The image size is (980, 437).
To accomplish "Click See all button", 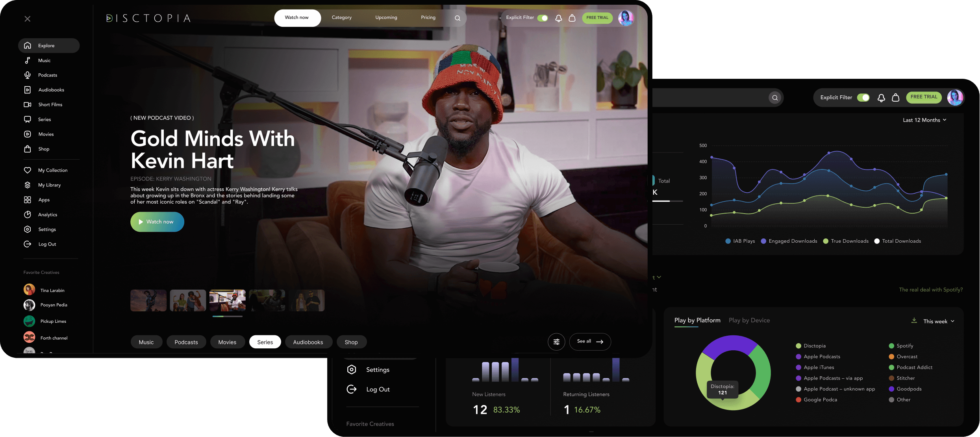I will click(590, 342).
